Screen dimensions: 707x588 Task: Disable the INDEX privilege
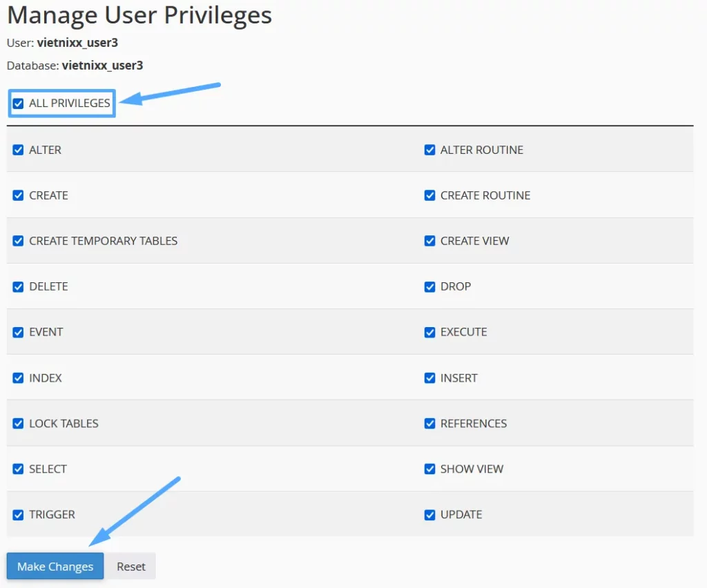point(18,378)
